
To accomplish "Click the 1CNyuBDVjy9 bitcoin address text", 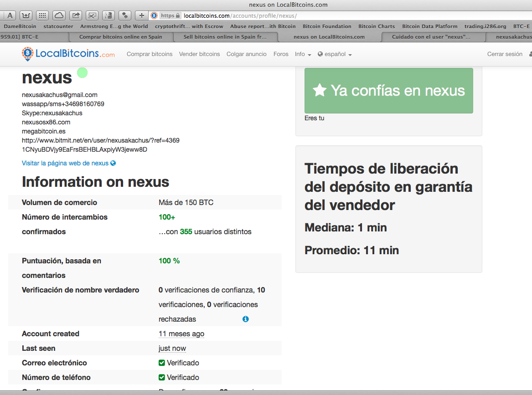I will [x=84, y=149].
